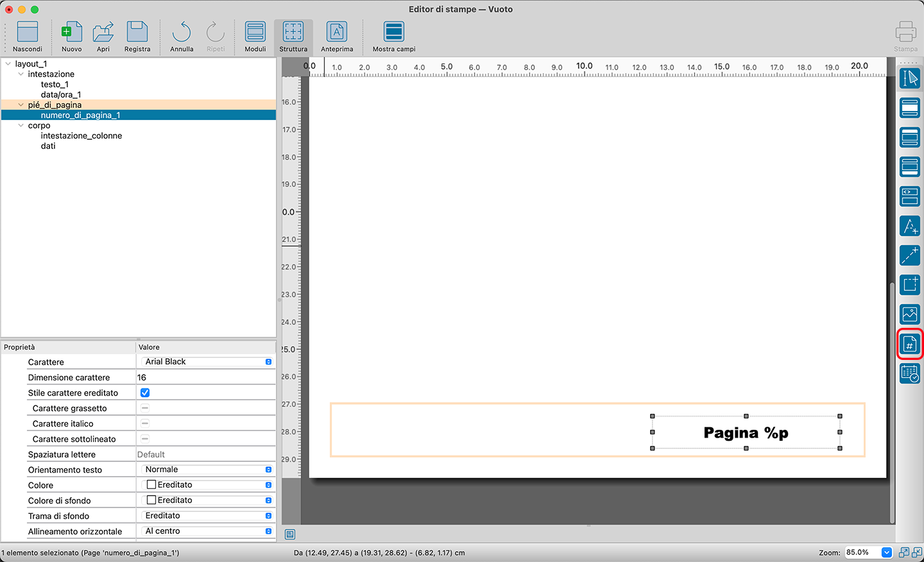Select the add rectangle tool

(910, 285)
